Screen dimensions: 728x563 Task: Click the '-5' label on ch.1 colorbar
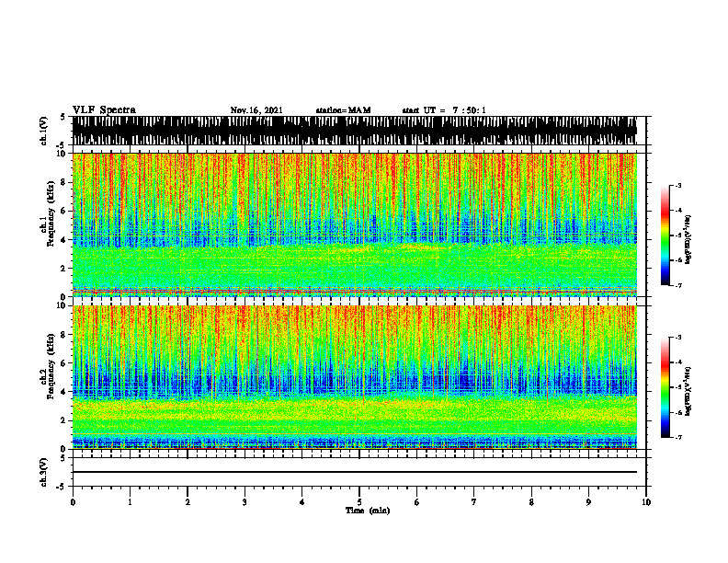pos(678,236)
